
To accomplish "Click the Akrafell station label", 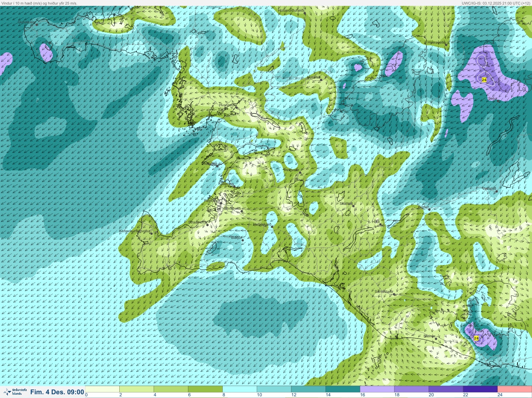I will [x=211, y=164].
